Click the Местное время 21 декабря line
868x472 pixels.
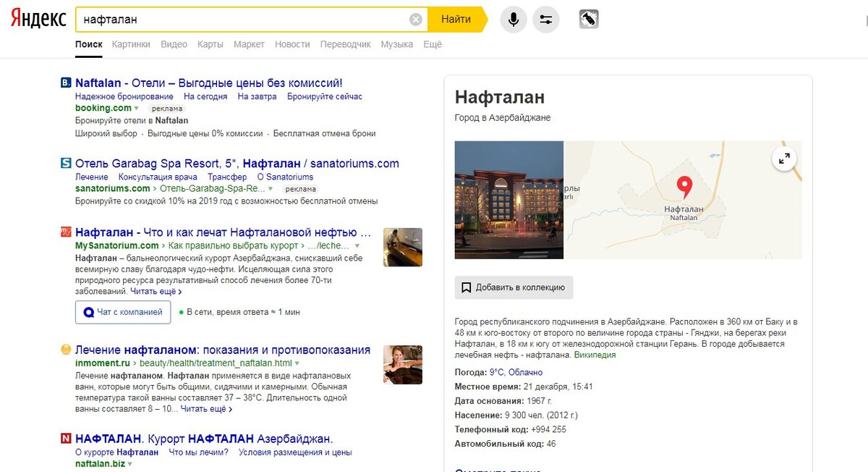pos(524,387)
